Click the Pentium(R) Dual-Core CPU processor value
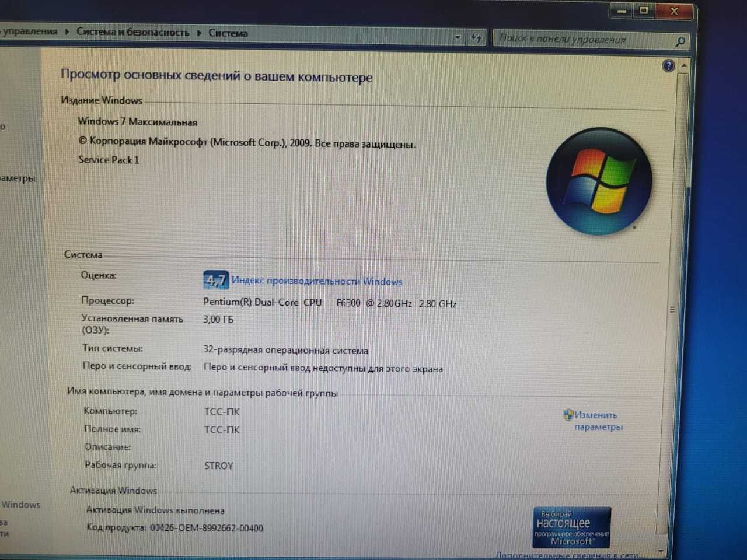 pyautogui.click(x=330, y=303)
